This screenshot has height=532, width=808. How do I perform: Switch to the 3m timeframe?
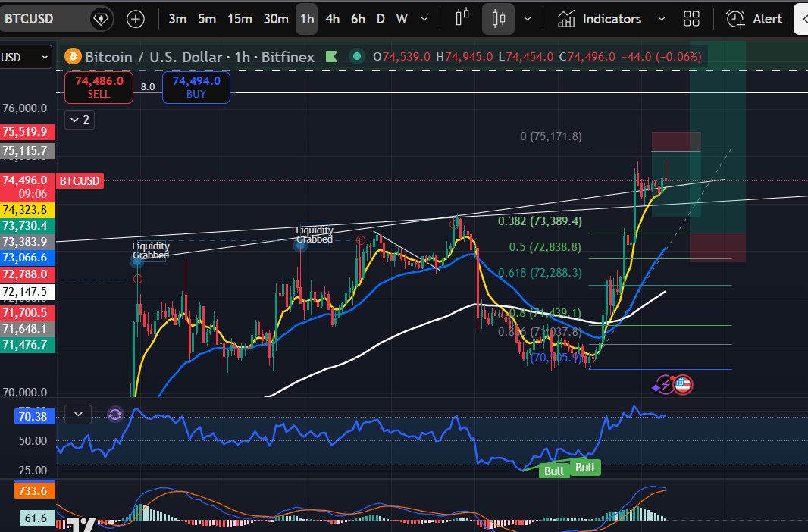(177, 19)
